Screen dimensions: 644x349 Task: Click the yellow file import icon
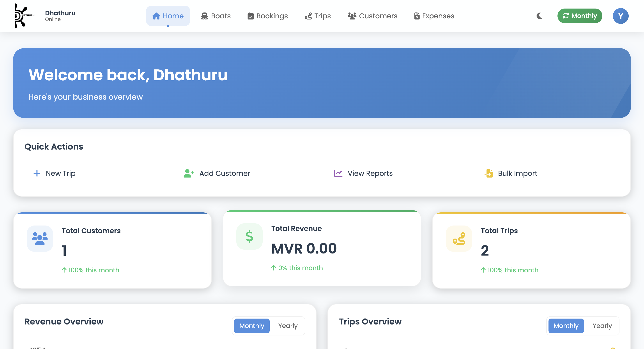tap(489, 173)
